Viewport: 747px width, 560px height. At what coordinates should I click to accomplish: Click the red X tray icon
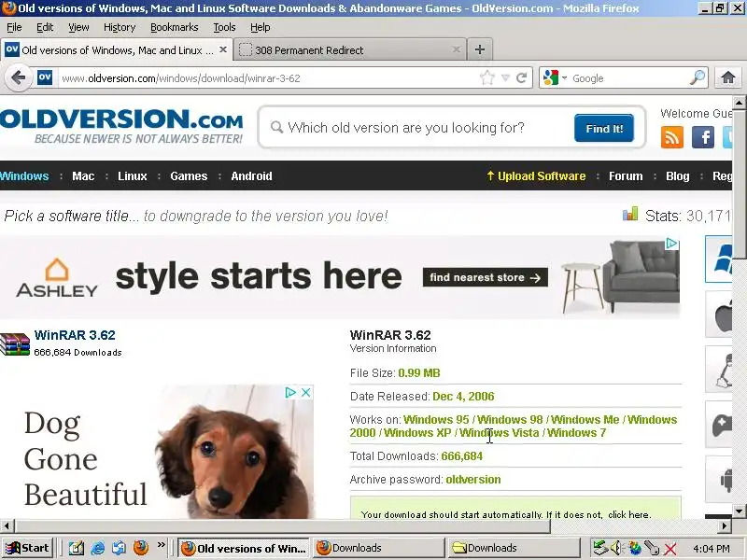(x=669, y=549)
